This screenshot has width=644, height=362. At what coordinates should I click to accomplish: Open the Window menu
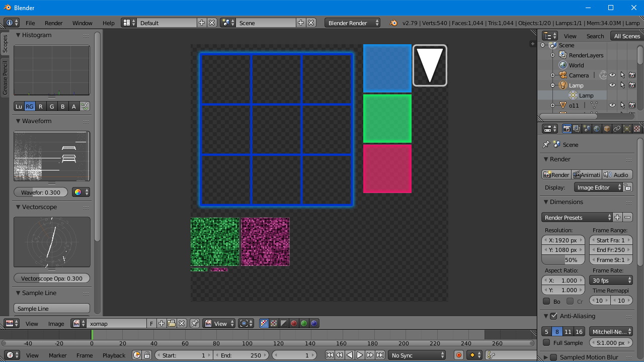tap(82, 23)
